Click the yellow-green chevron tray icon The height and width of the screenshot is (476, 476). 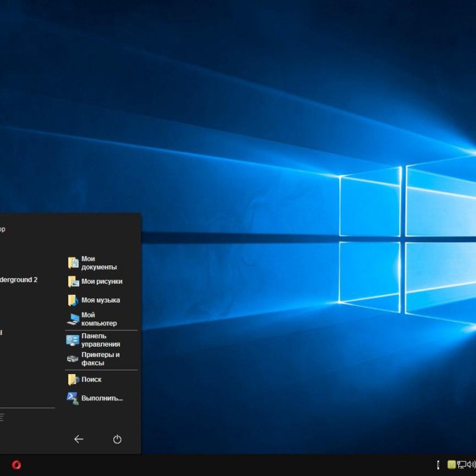pos(452,465)
